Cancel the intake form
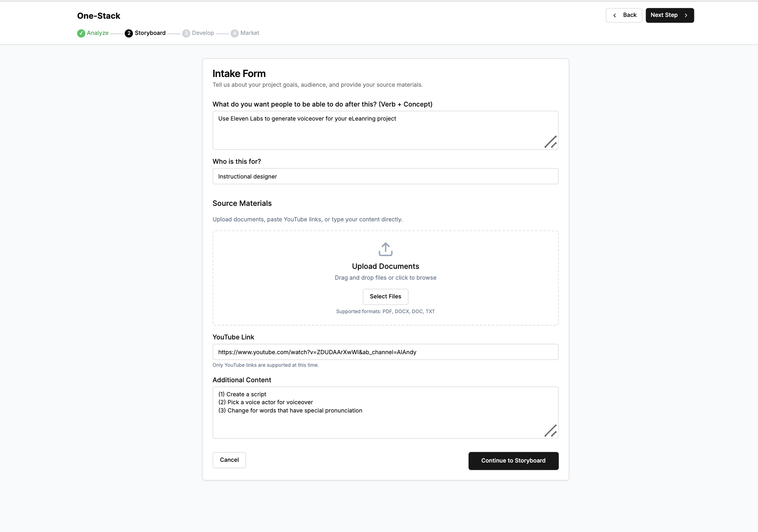The image size is (758, 532). click(229, 460)
